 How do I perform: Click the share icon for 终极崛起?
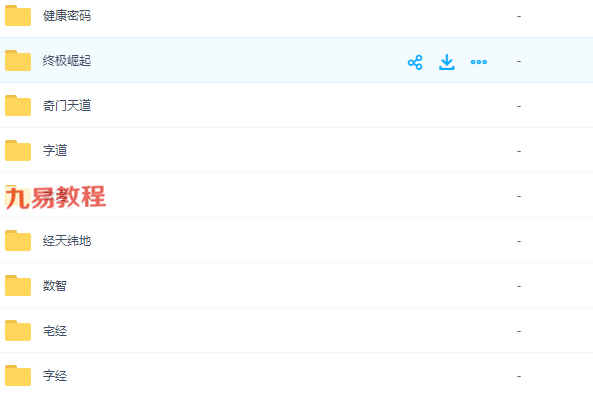click(415, 62)
